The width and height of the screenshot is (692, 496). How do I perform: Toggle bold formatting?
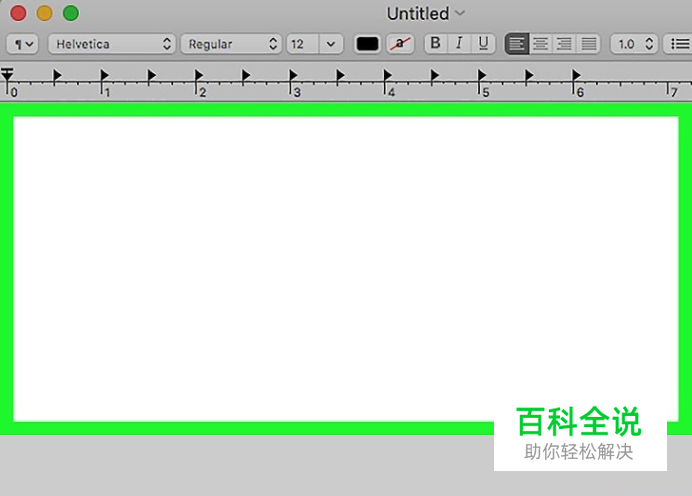coord(436,44)
